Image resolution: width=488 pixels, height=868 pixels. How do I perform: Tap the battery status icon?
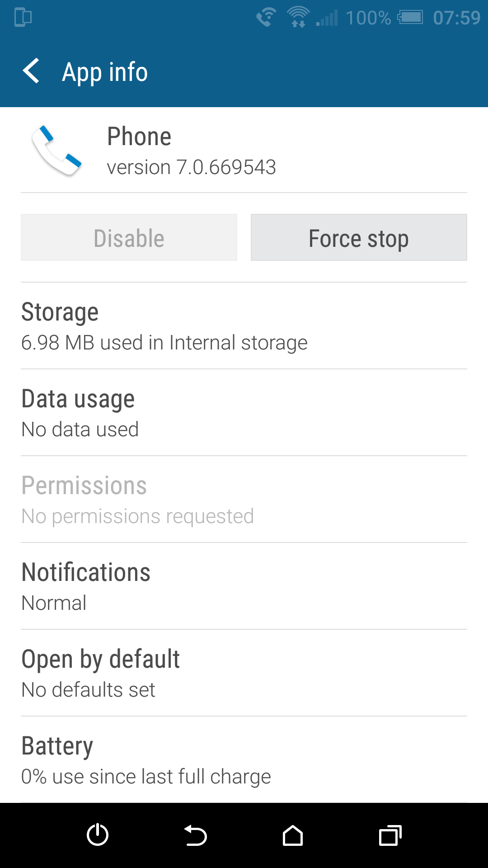(x=410, y=18)
